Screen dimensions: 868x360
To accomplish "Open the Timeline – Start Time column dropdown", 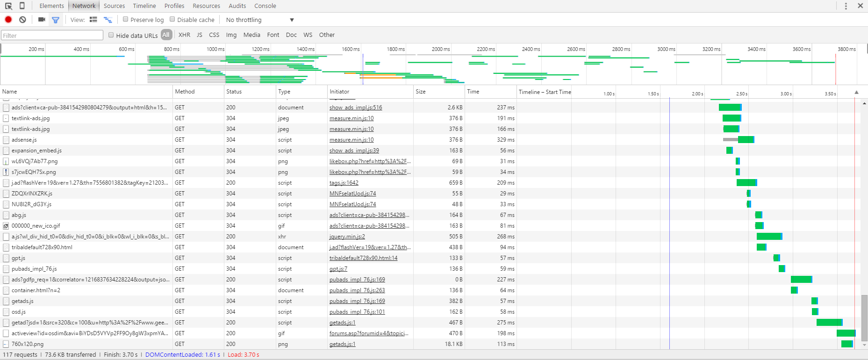I will (x=545, y=92).
